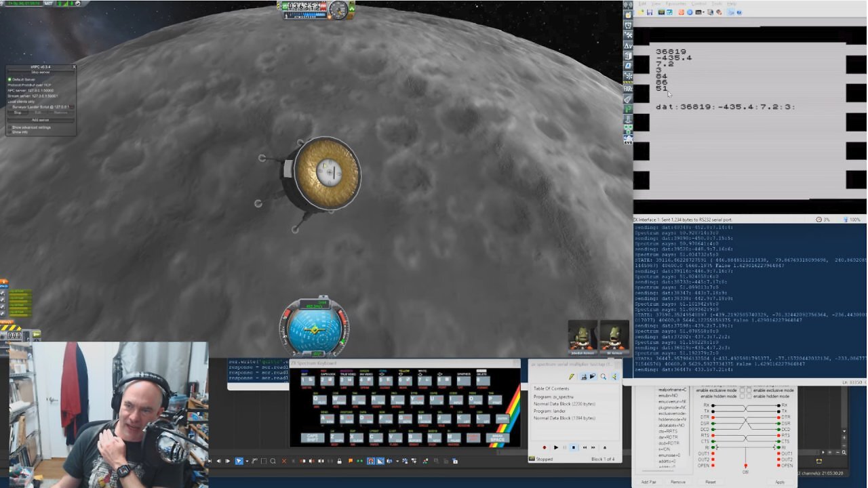Click CAPS SHIFT key on ZX Spectrum keyboard
868x488 pixels.
coord(312,438)
